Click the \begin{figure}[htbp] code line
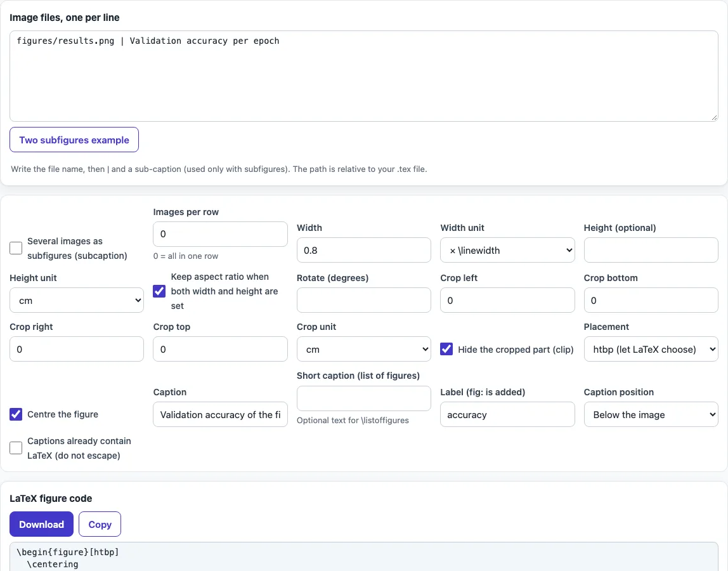Viewport: 728px width, 571px height. pyautogui.click(x=68, y=552)
